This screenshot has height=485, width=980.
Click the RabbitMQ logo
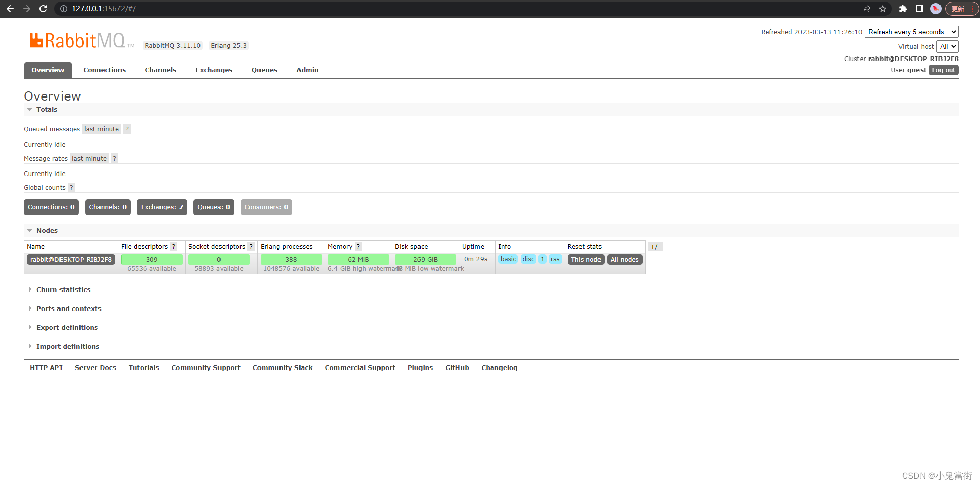pos(82,41)
